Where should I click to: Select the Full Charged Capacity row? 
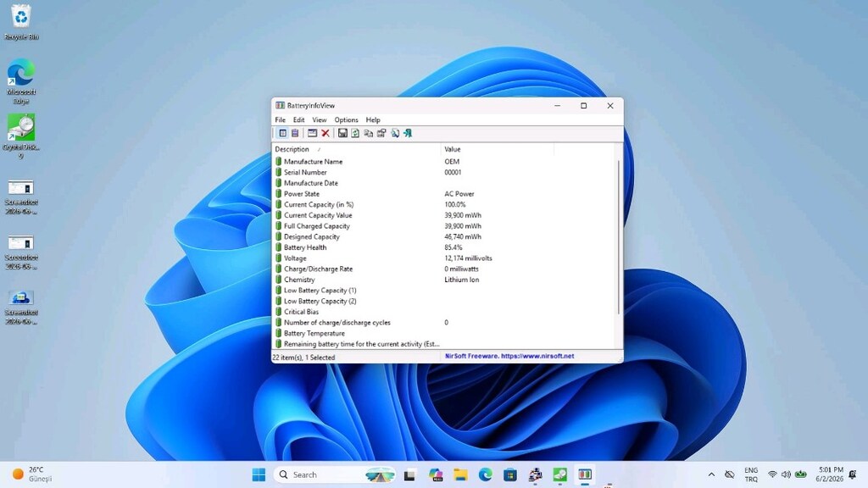point(444,226)
